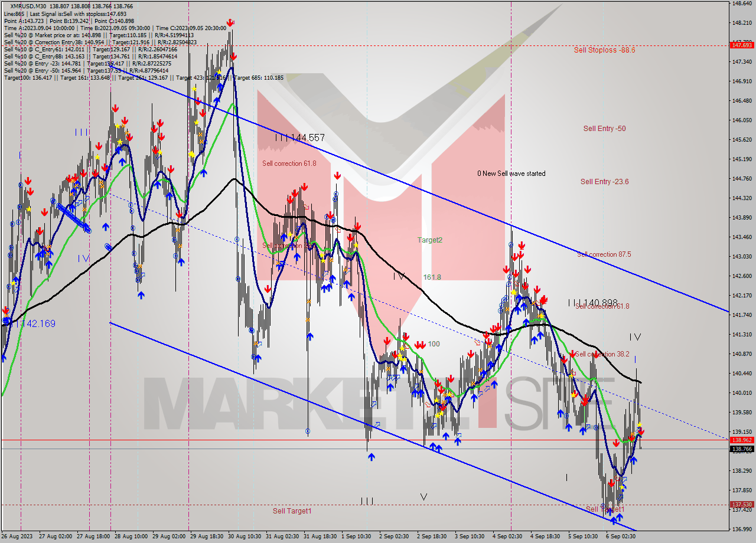The height and width of the screenshot is (543, 756).
Task: Click the '0 New Sell wave started' annotation
Action: coord(511,174)
